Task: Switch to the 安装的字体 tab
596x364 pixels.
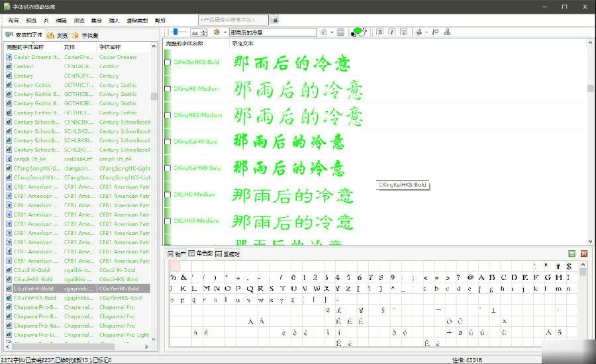Action: pyautogui.click(x=24, y=35)
